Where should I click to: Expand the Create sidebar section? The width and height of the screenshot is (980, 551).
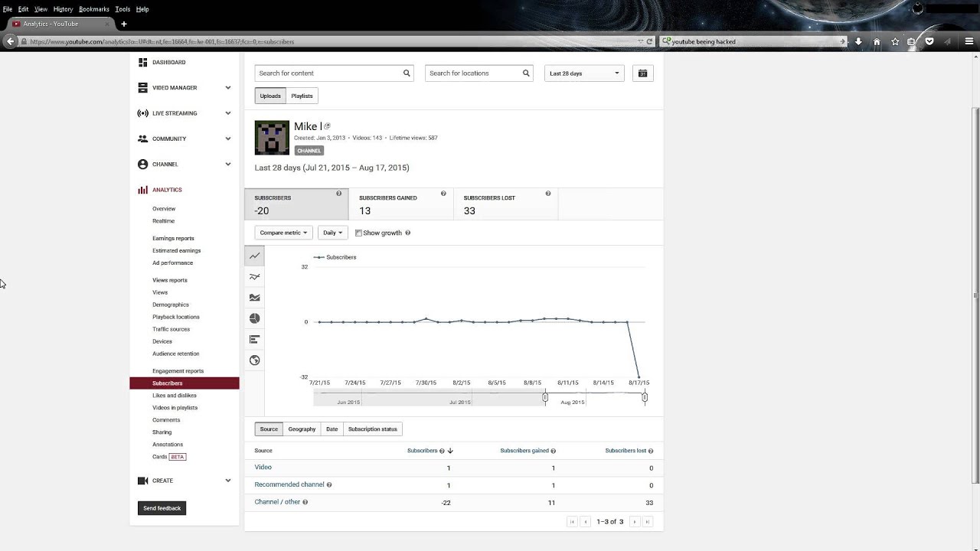pos(228,481)
